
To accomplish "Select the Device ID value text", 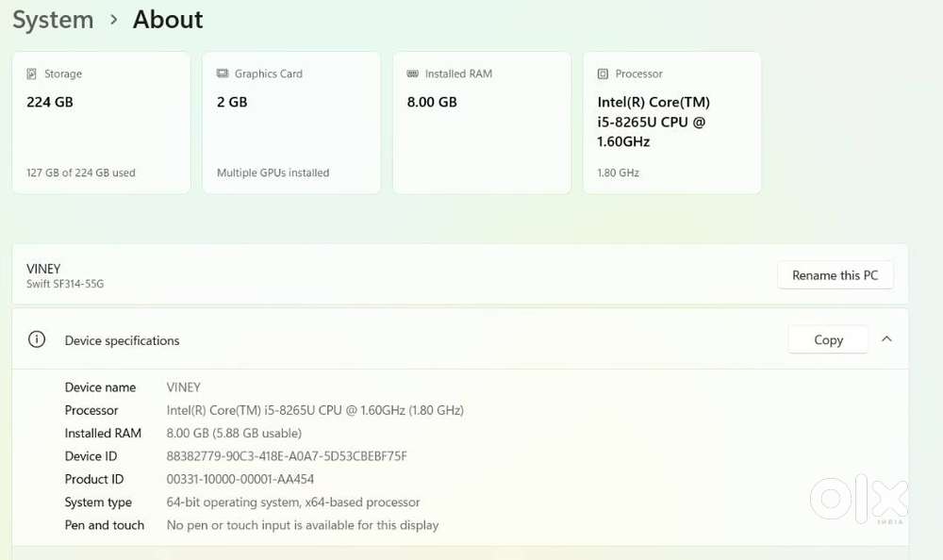I will point(287,456).
